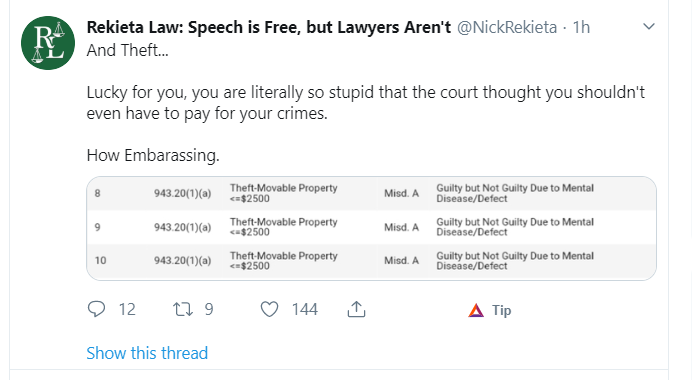Click the reply speech bubble icon
The image size is (692, 380).
click(96, 309)
